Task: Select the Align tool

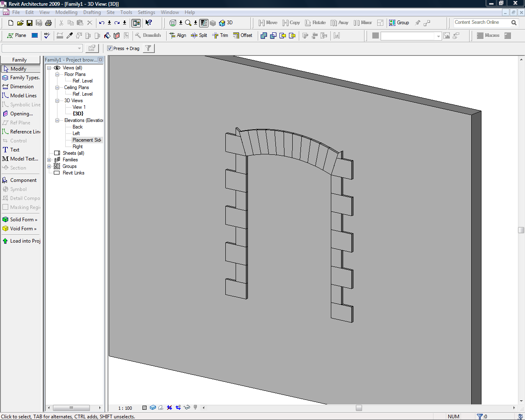Action: click(x=178, y=36)
